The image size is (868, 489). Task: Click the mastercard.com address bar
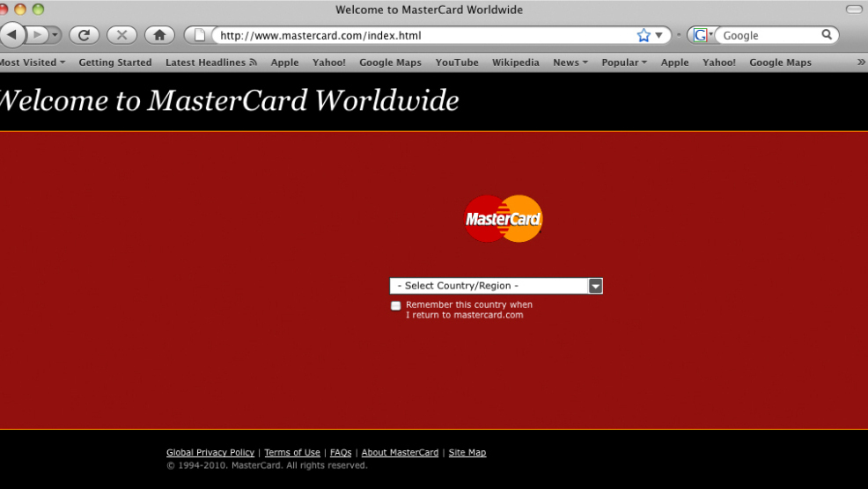click(424, 35)
